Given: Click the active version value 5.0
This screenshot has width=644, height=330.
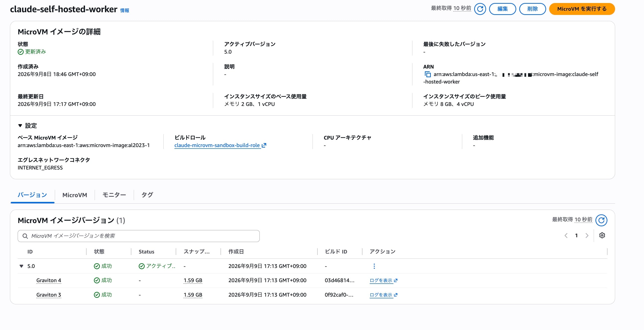Looking at the screenshot, I should tap(228, 52).
